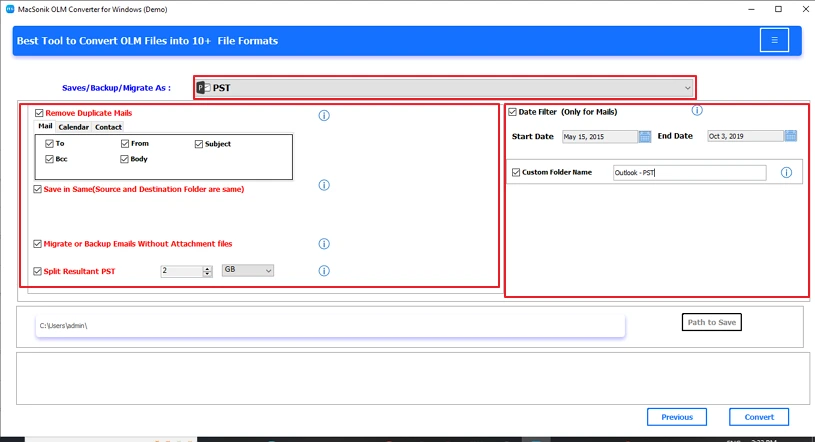Click info icon beside Remove Duplicate Mails

tap(324, 116)
